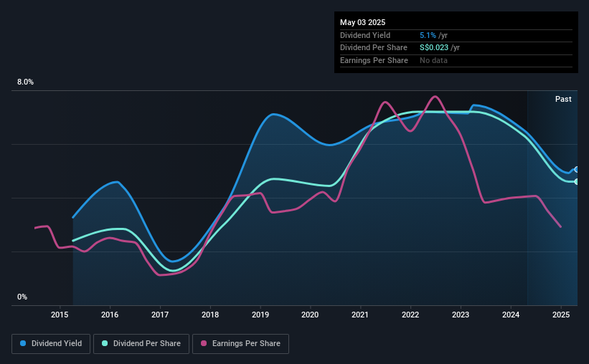This screenshot has height=364, width=589.
Task: Click the May 03 2025 tooltip date
Action: (362, 22)
